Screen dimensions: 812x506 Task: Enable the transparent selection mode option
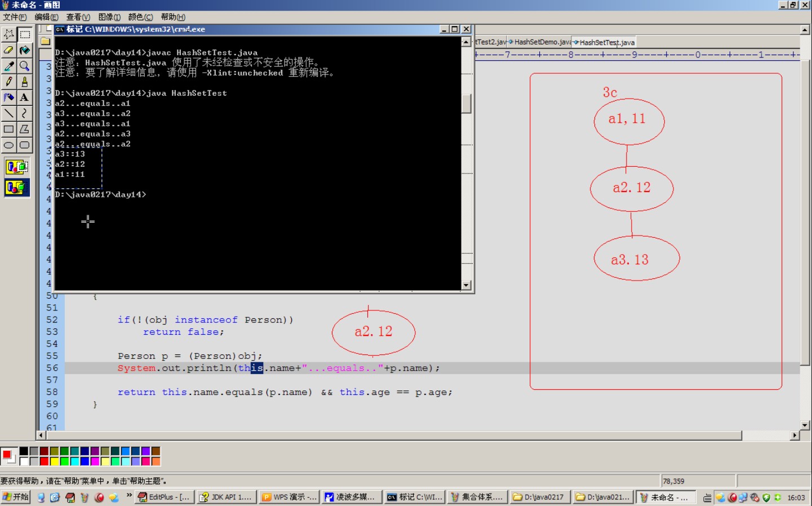pos(17,187)
